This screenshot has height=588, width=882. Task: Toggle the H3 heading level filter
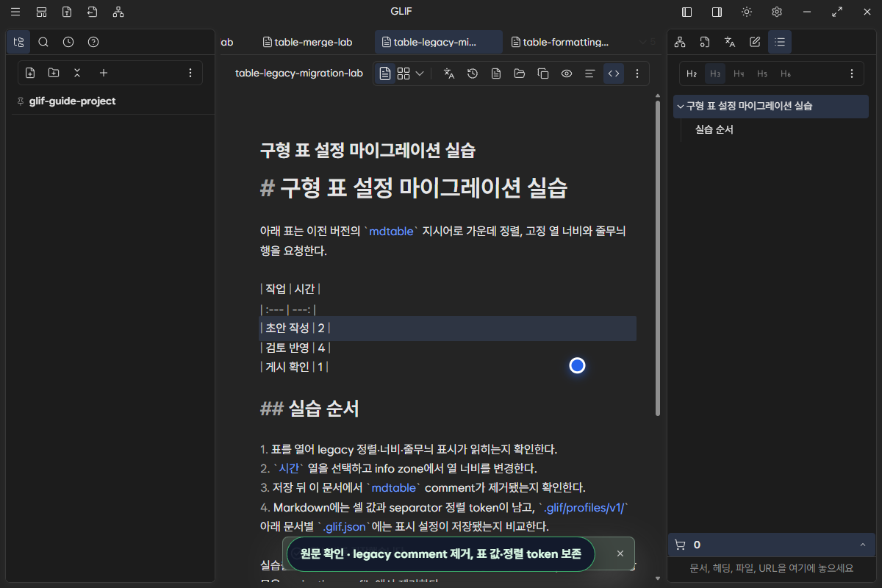pos(715,73)
